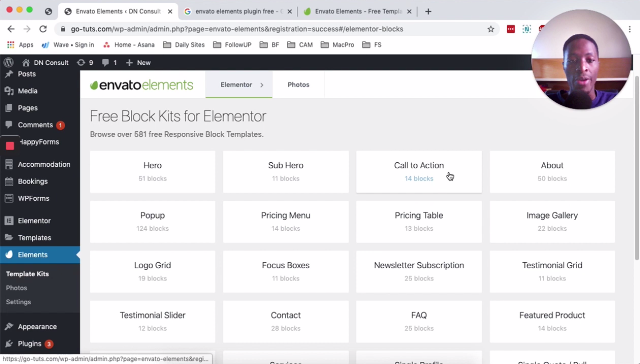This screenshot has width=640, height=364.
Task: Go back using the browser back arrow
Action: (11, 29)
